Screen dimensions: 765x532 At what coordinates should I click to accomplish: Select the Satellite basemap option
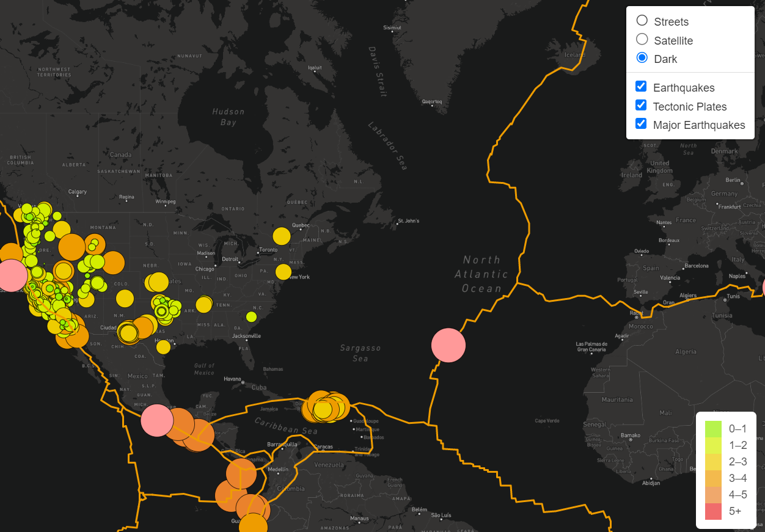click(x=642, y=38)
